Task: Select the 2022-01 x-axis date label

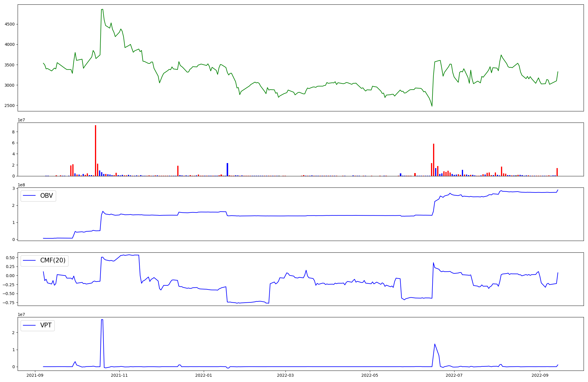Action: click(x=203, y=375)
